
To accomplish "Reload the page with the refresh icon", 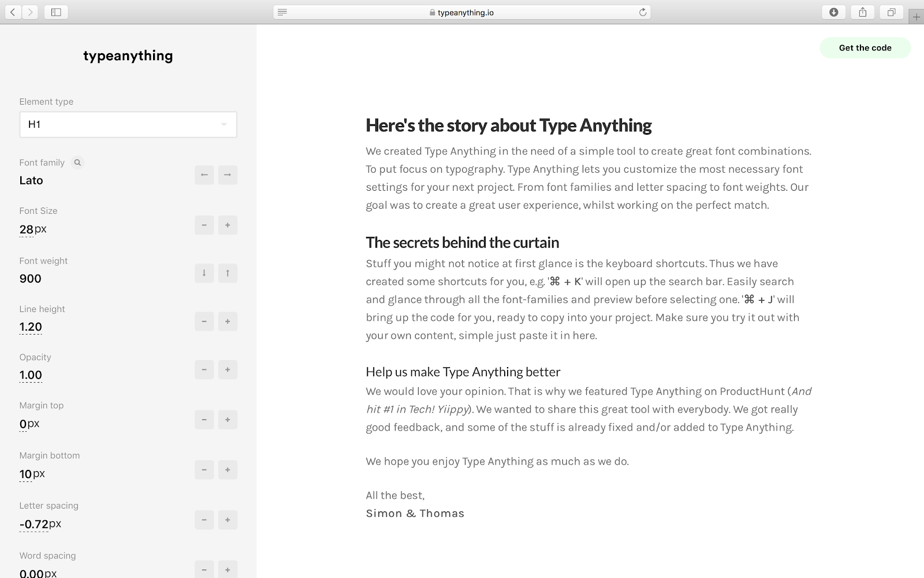I will [x=642, y=12].
